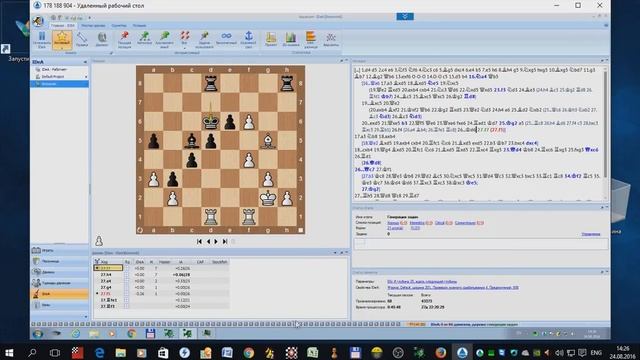Screen dimensions: 640x360
Task: Toggle the box next to red move 27.f5
Action: [x=127, y=293]
